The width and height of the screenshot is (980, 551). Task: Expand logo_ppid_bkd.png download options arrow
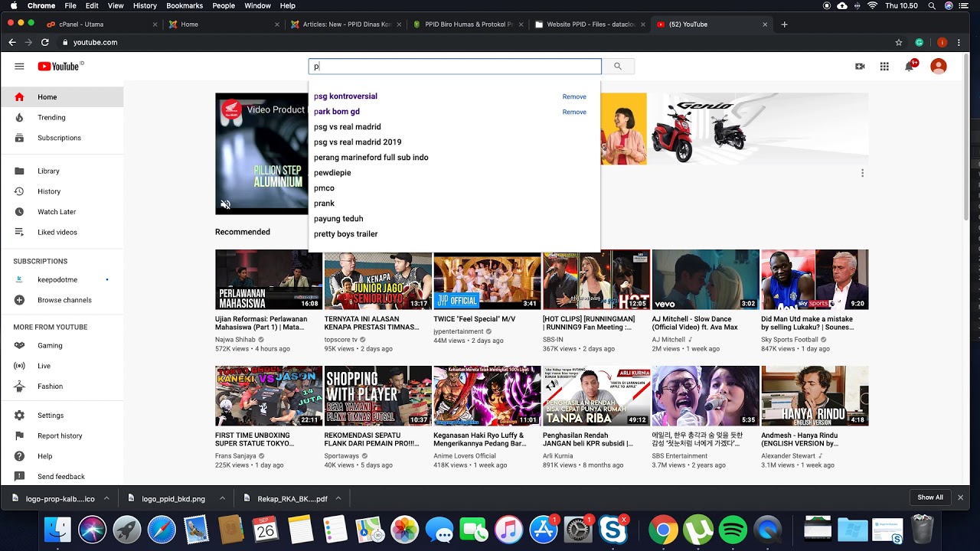[222, 498]
